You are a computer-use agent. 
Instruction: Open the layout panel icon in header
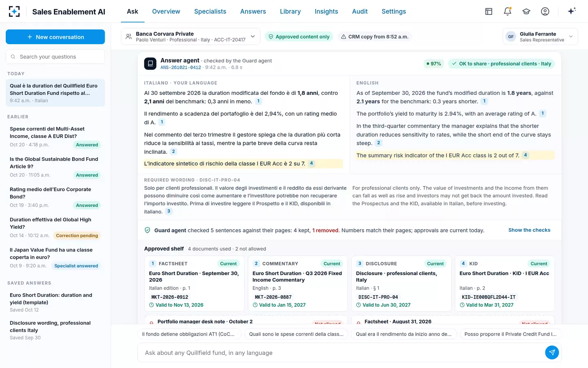pyautogui.click(x=489, y=11)
